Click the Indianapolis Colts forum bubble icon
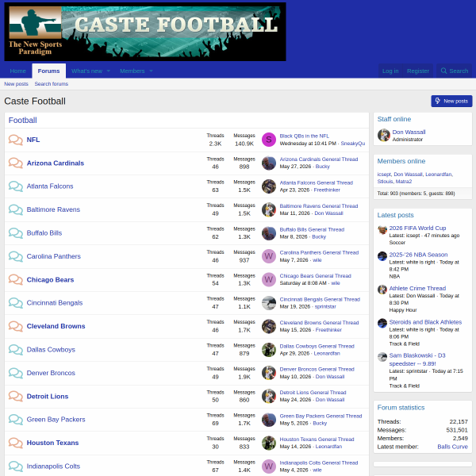Image resolution: width=476 pixels, height=476 pixels. 16,466
